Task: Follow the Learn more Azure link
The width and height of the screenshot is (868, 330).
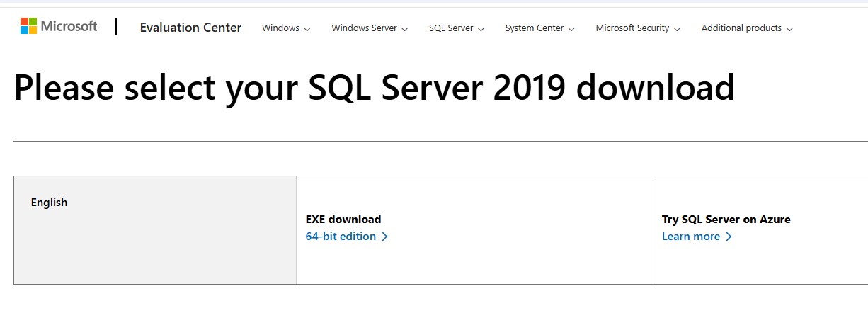Action: (697, 237)
